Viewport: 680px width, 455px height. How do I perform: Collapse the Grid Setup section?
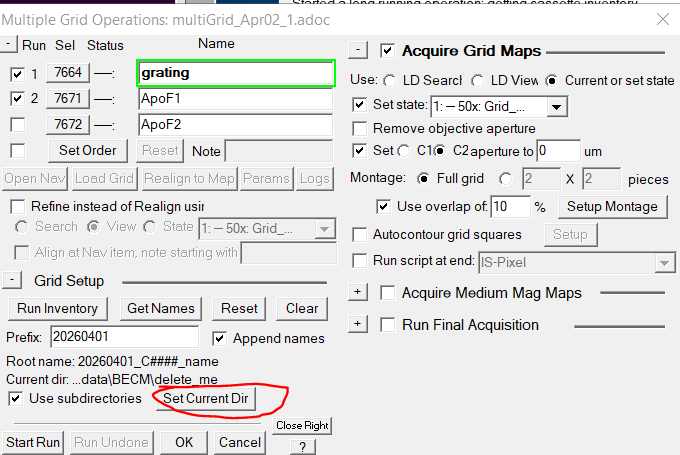click(x=12, y=280)
